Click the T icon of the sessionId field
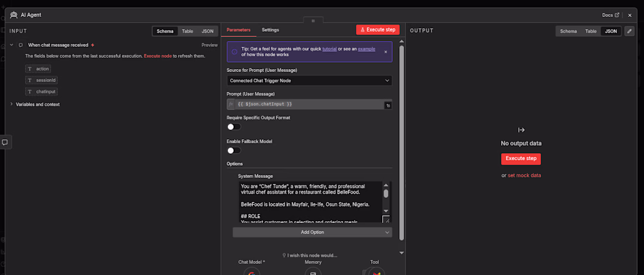 pos(30,80)
